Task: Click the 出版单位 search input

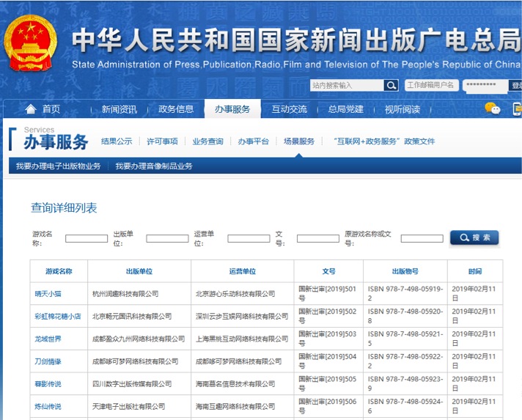Action: tap(167, 239)
